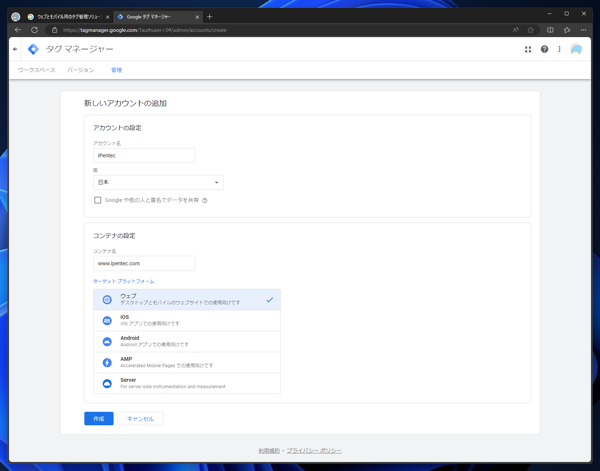Click the container name field www.ipentec.com
Screen dimensions: 600x471
[x=144, y=264]
